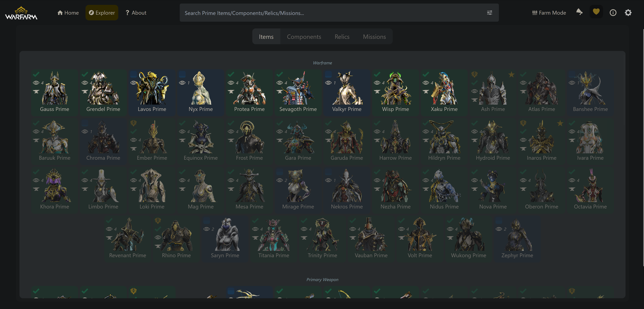Click the anvil icon on Frost Prime
644x309 pixels.
[x=231, y=140]
